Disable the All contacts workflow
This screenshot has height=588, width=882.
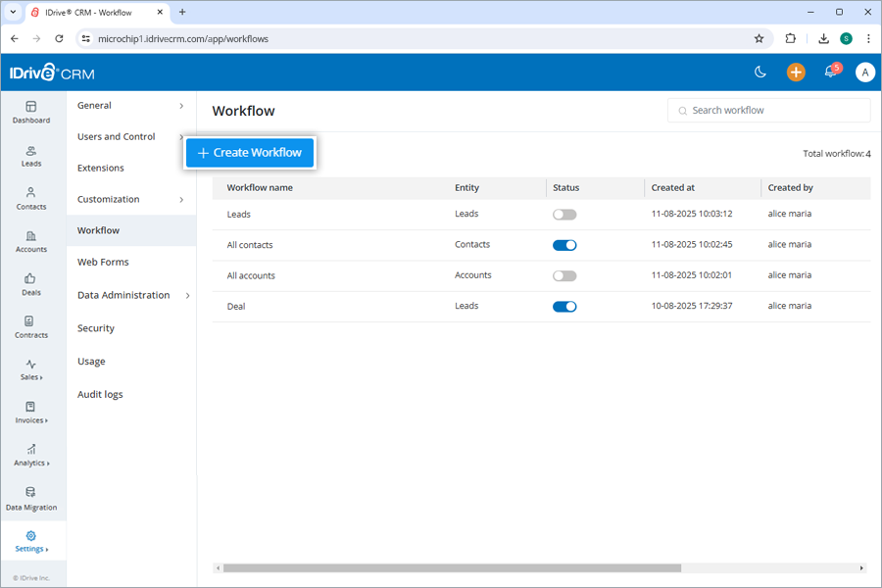click(x=564, y=244)
